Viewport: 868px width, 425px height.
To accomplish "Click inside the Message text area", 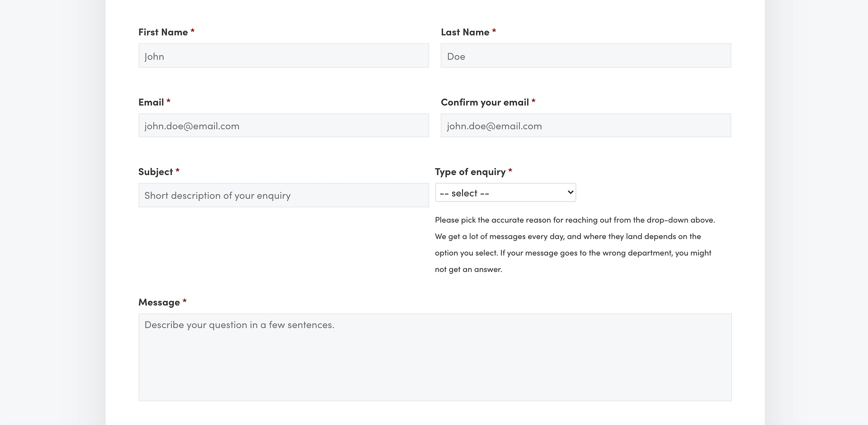I will tap(435, 357).
